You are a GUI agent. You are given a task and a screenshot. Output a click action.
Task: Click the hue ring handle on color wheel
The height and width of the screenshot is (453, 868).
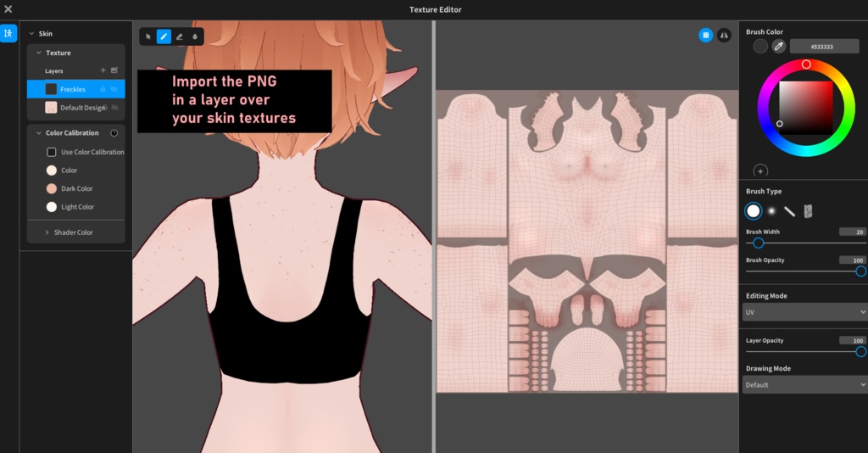[807, 64]
